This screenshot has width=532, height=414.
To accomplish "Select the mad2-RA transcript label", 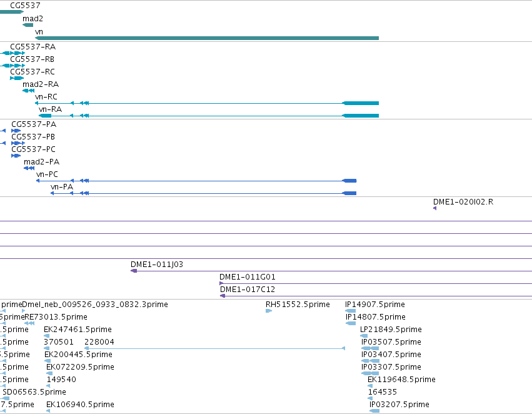I will (41, 84).
